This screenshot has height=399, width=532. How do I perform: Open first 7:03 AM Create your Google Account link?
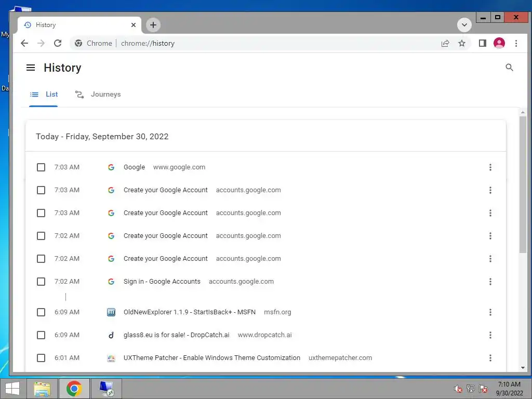[x=166, y=190]
